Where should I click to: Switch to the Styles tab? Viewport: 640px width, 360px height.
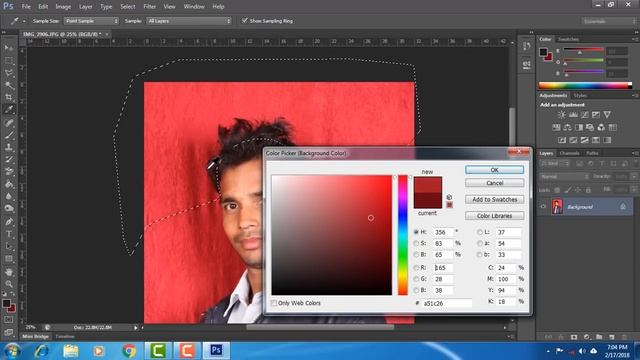pyautogui.click(x=580, y=96)
